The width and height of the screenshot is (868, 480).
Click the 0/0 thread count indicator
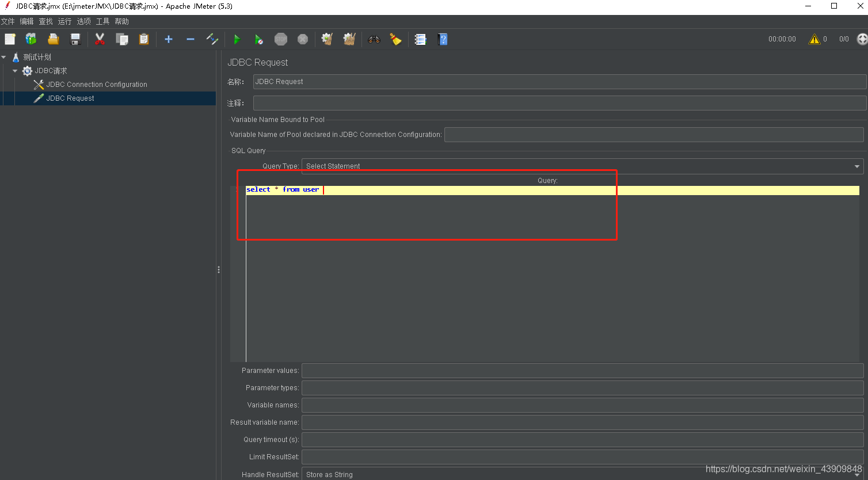coord(844,39)
